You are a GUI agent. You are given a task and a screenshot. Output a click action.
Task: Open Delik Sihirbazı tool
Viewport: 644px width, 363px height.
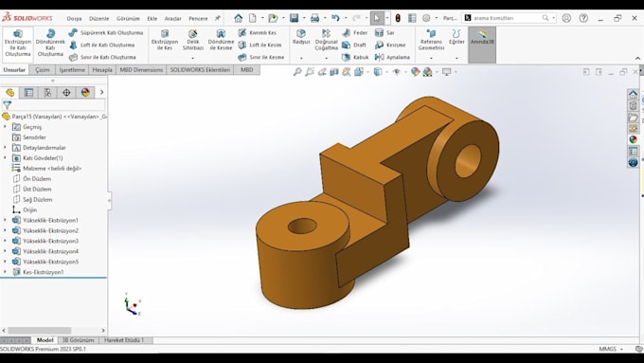(193, 41)
